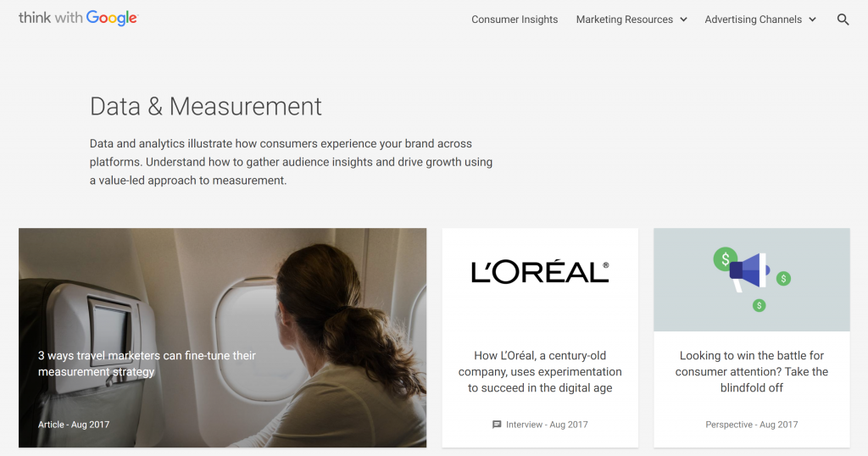Screen dimensions: 868x456
Task: Open L'Oréal experimentation article title
Action: [x=540, y=371]
